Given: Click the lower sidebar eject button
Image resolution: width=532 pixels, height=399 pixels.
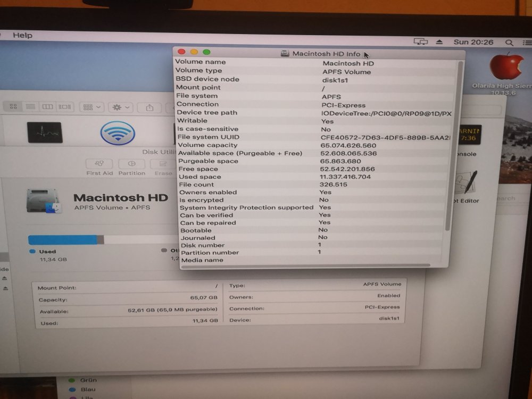Looking at the screenshot, I should pos(5,288).
